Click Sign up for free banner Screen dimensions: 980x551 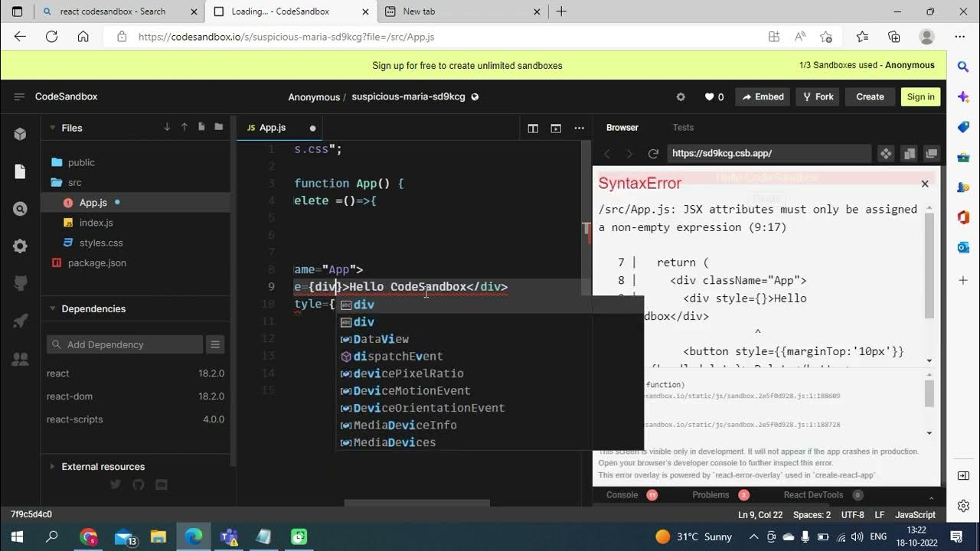(x=467, y=66)
